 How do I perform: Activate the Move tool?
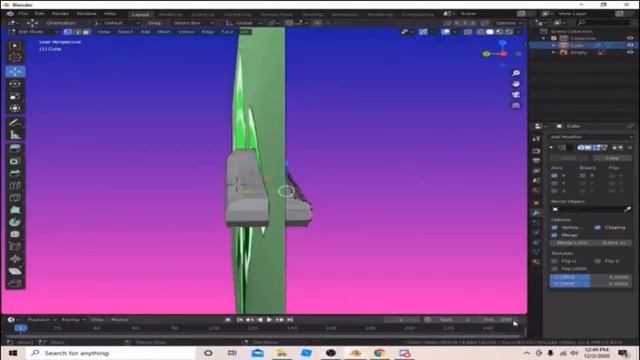(15, 71)
